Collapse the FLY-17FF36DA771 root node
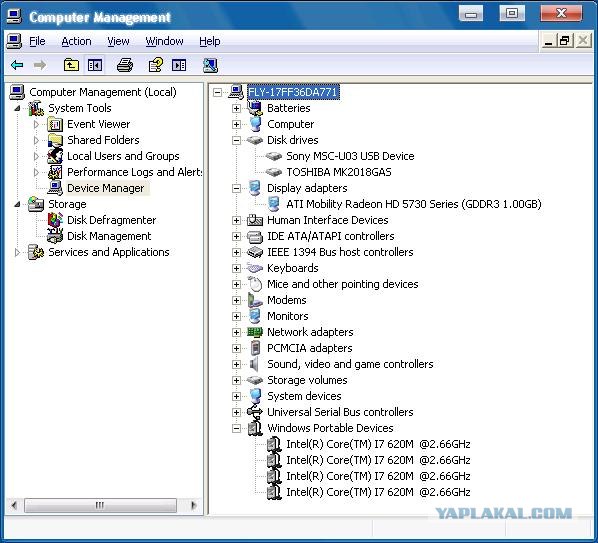The height and width of the screenshot is (543, 598). tap(217, 92)
